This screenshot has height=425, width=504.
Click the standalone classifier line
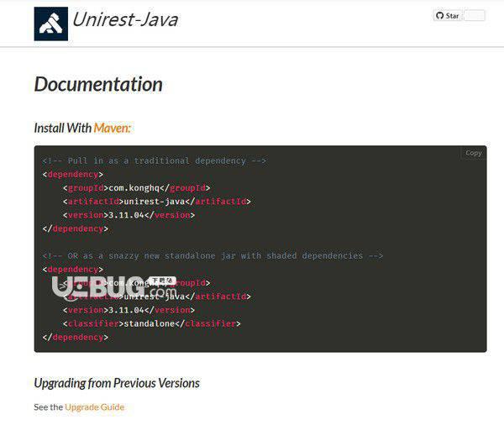(152, 323)
